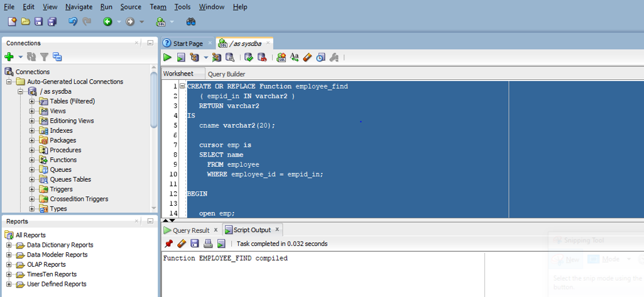
Task: Run Statement with green play icon
Action: coord(168,57)
